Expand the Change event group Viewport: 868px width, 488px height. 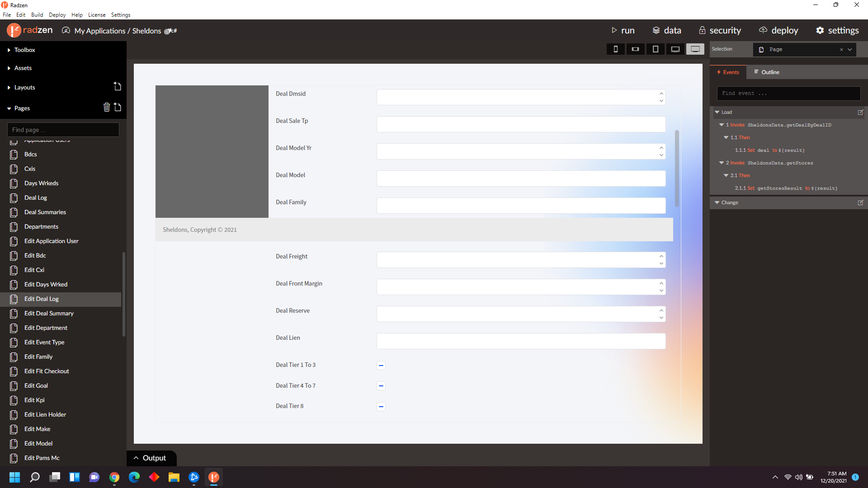(717, 202)
